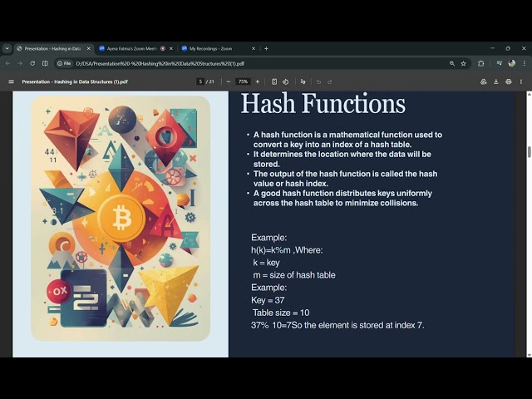
Task: Click the redo arrow in PDF toolbar
Action: coord(329,81)
